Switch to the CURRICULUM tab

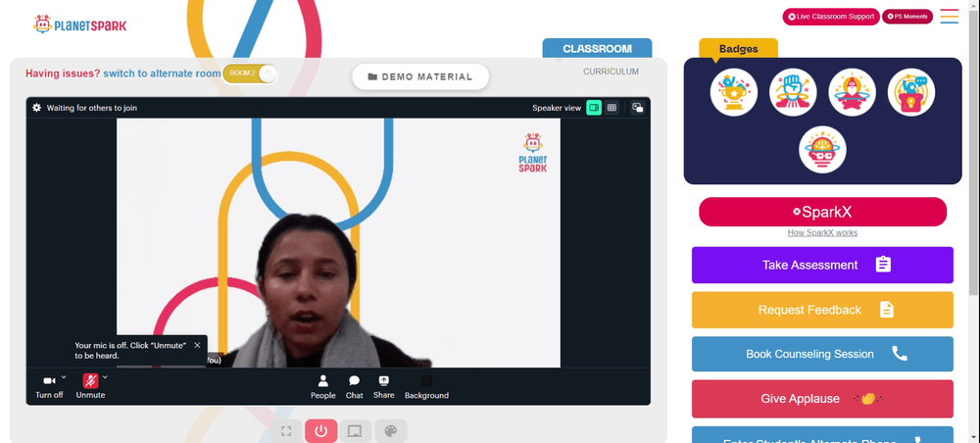coord(611,72)
